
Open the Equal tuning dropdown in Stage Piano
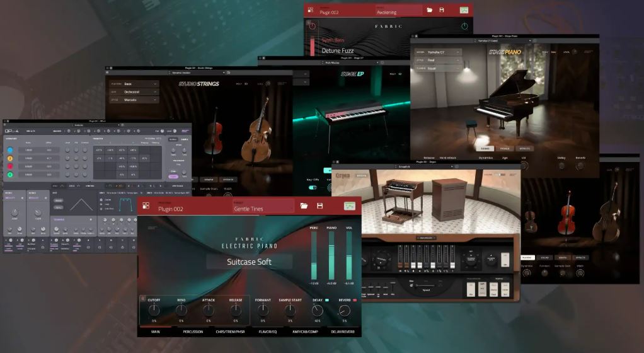pos(438,68)
